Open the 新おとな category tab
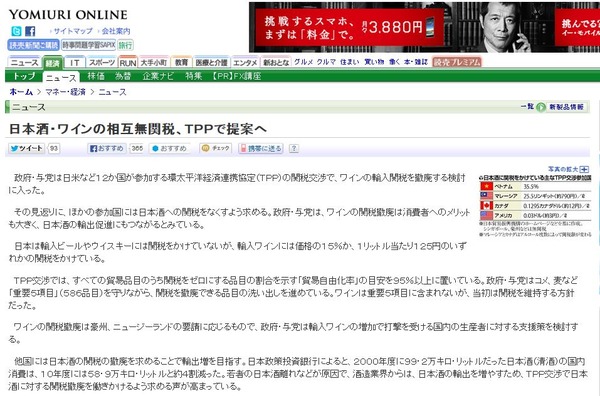This screenshot has width=600, height=396. 276,62
